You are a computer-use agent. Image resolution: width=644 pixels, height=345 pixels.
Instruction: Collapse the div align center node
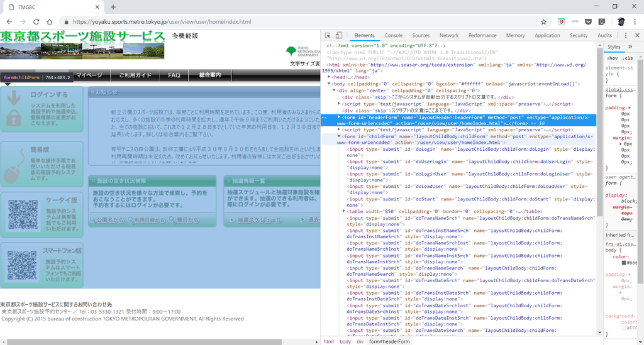pos(334,90)
